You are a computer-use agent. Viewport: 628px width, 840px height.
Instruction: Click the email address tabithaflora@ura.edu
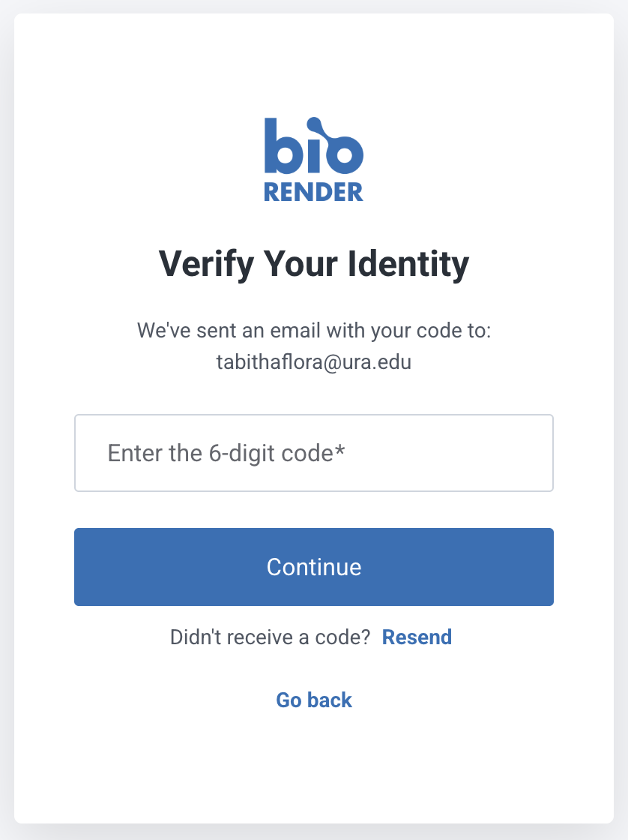pos(313,362)
